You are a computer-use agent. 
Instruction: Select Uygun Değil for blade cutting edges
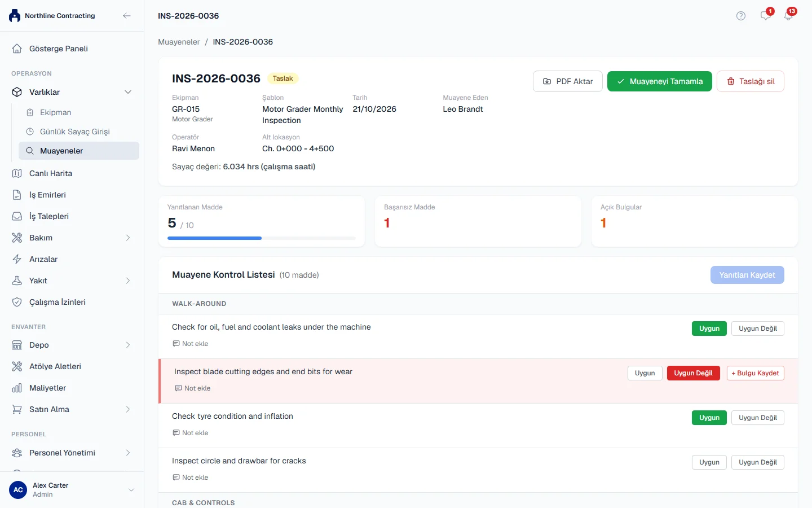pyautogui.click(x=694, y=373)
